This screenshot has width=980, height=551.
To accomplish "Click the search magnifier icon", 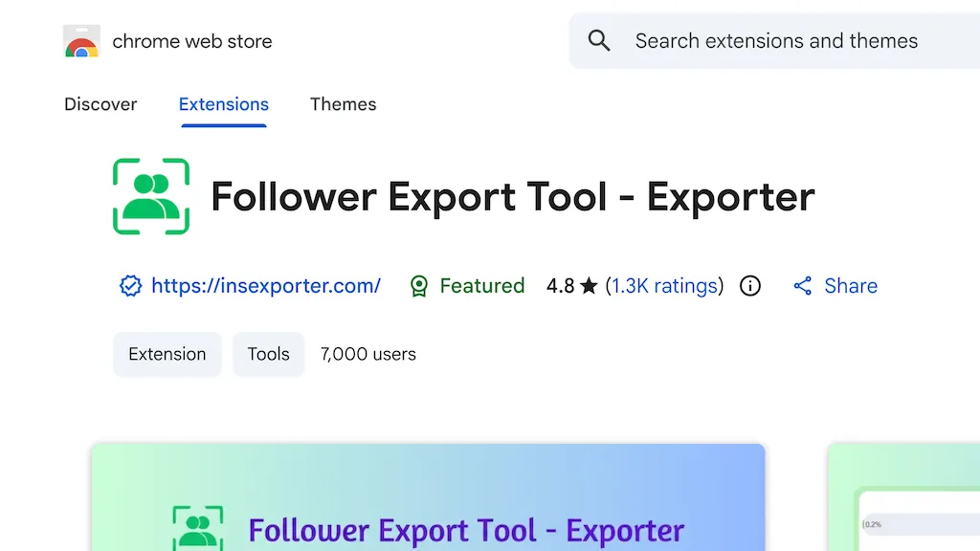I will 599,41.
